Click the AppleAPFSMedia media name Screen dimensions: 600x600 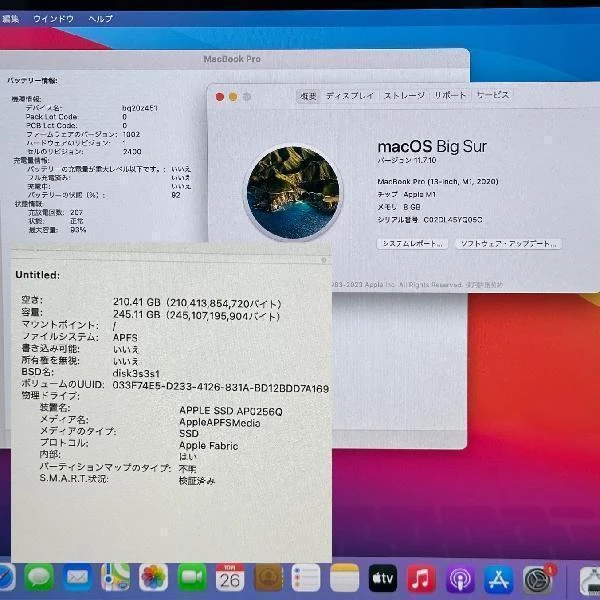[220, 422]
